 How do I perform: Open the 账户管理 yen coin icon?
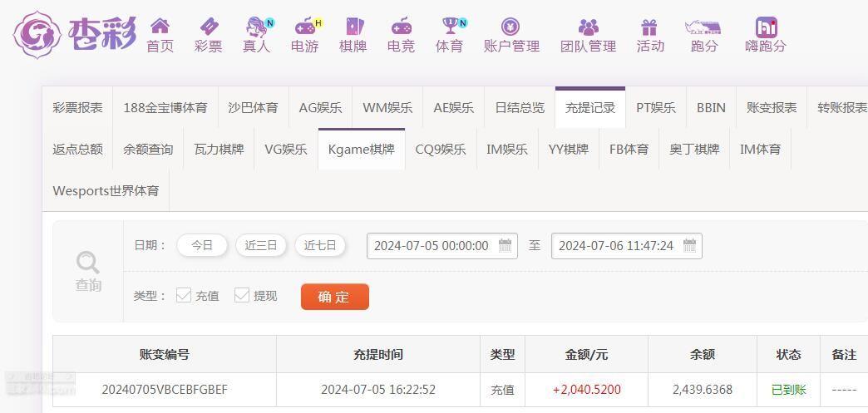point(510,26)
